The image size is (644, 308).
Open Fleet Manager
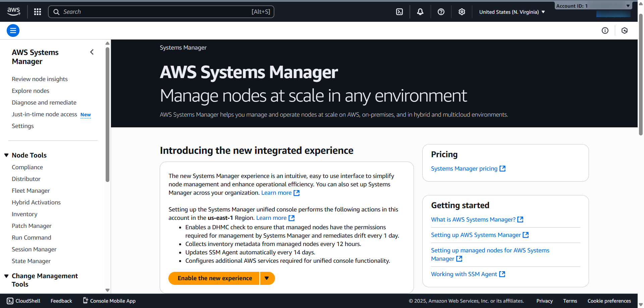point(31,191)
